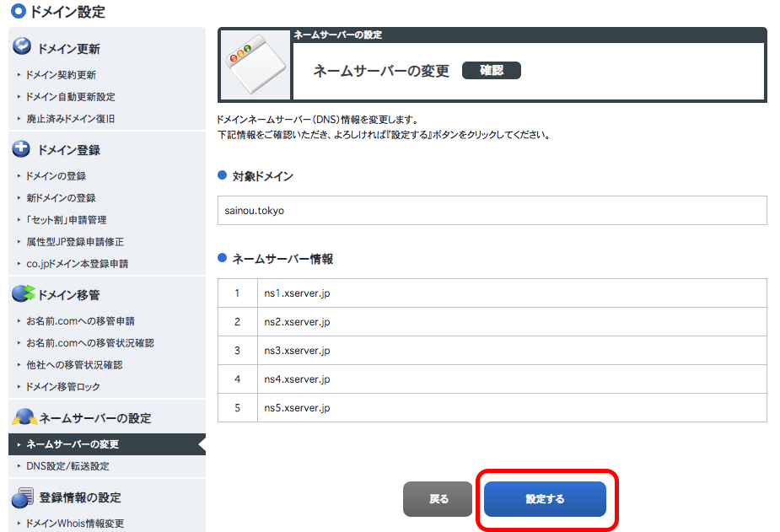Open DNS設定/転送設定 menu item
This screenshot has height=532, width=780.
pos(67,466)
